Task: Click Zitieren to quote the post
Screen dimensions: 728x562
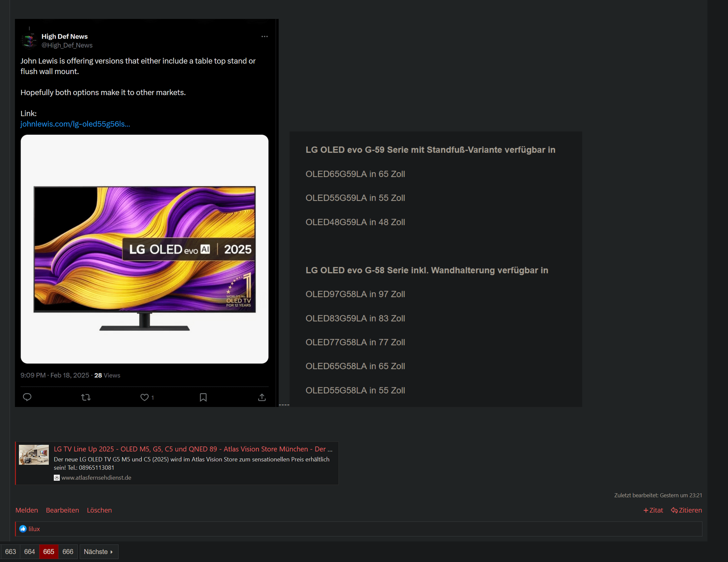Action: [x=686, y=510]
